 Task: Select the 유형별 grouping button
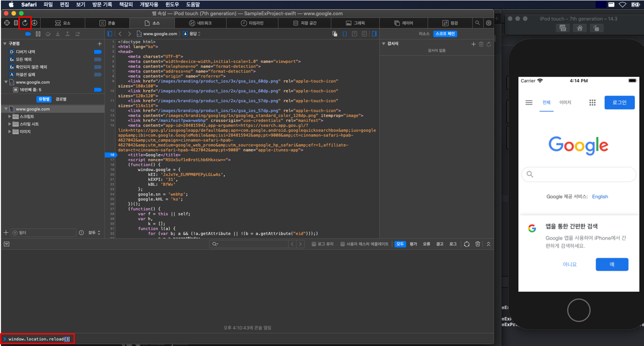[x=44, y=99]
